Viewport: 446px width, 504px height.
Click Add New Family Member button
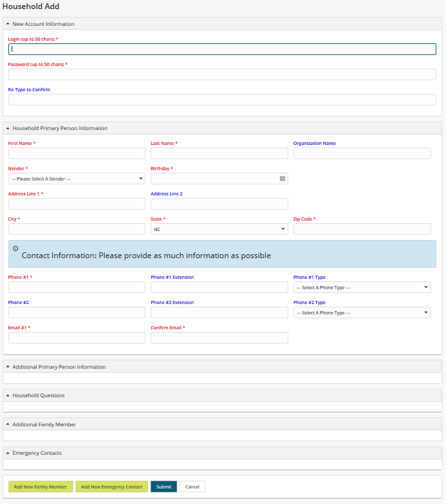pos(41,487)
